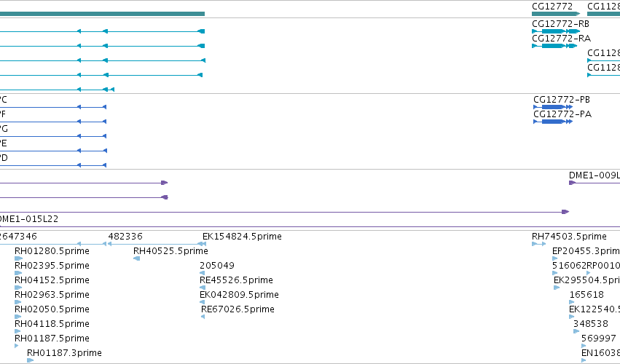
Task: Click the DME1-015L22 clone label
Action: coord(28,219)
